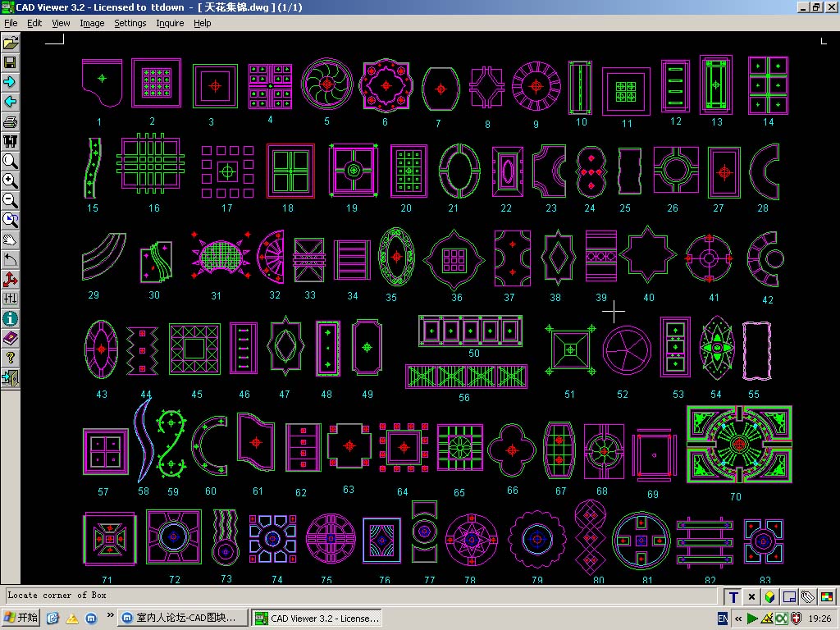This screenshot has height=630, width=840.
Task: Click the Print icon in left toolbar
Action: tap(11, 122)
